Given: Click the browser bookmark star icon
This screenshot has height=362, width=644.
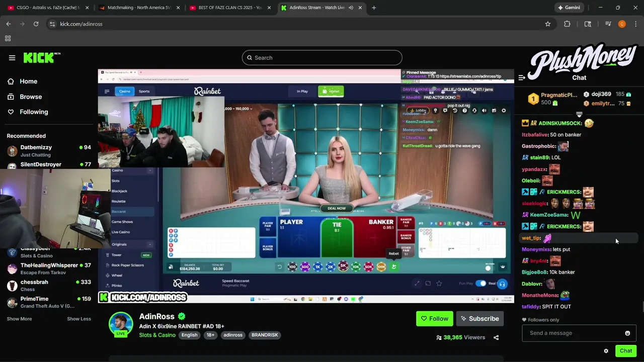Looking at the screenshot, I should (x=548, y=24).
